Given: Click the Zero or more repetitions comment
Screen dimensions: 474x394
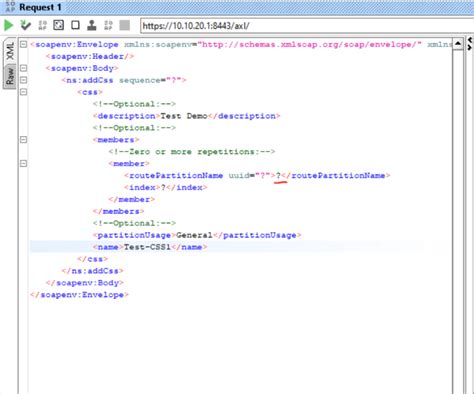Looking at the screenshot, I should tap(192, 152).
